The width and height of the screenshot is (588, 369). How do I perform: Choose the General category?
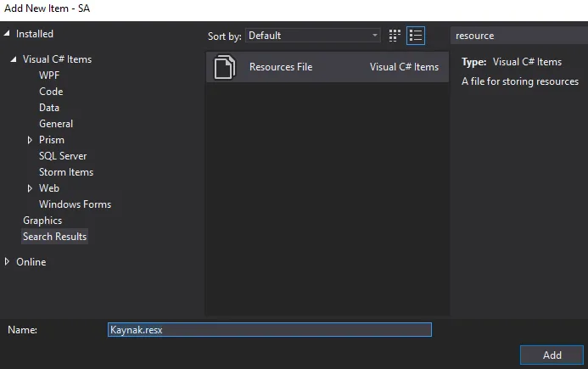(56, 124)
